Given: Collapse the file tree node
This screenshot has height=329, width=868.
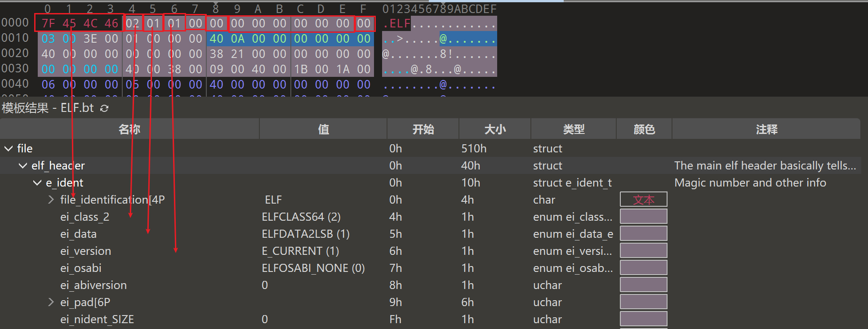Looking at the screenshot, I should click(x=8, y=148).
